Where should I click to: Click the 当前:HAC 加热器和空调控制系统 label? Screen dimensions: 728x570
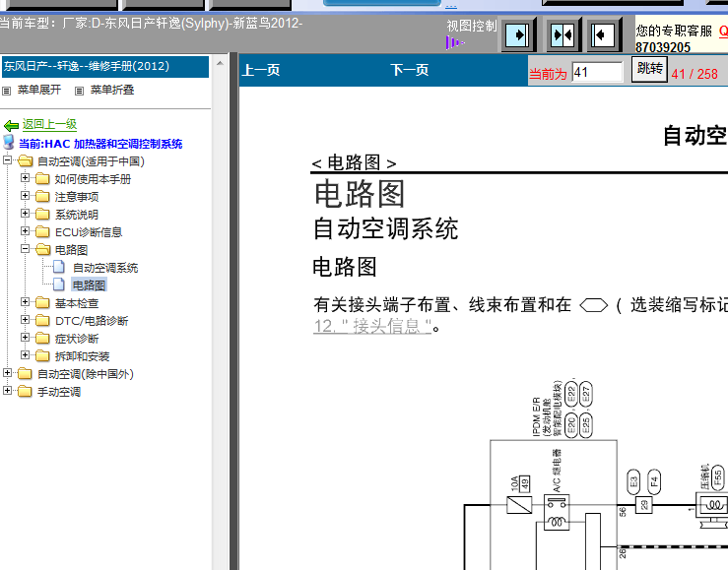pyautogui.click(x=100, y=144)
